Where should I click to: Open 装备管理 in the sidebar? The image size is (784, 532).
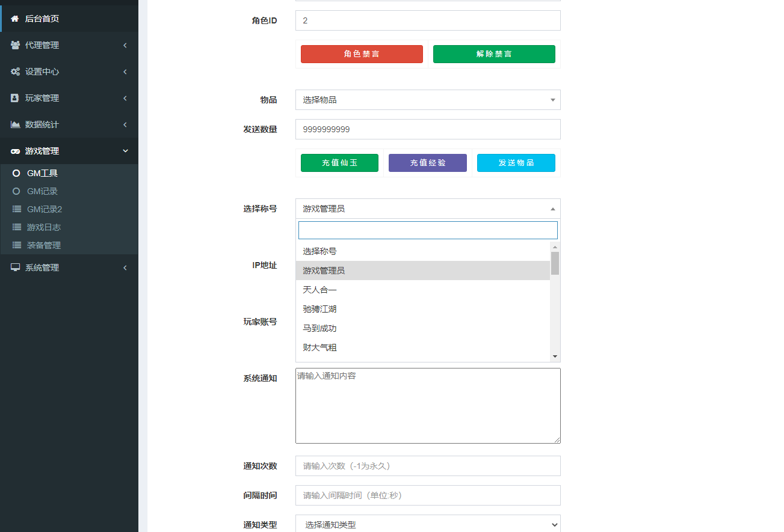coord(43,245)
